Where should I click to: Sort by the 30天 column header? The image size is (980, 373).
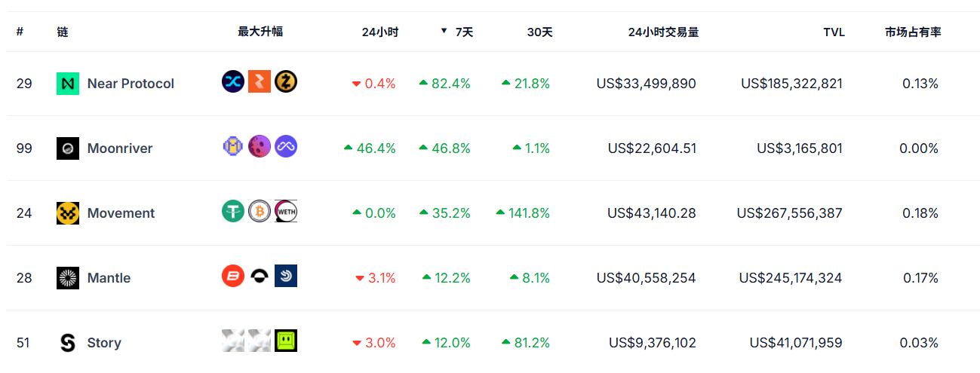tap(539, 32)
